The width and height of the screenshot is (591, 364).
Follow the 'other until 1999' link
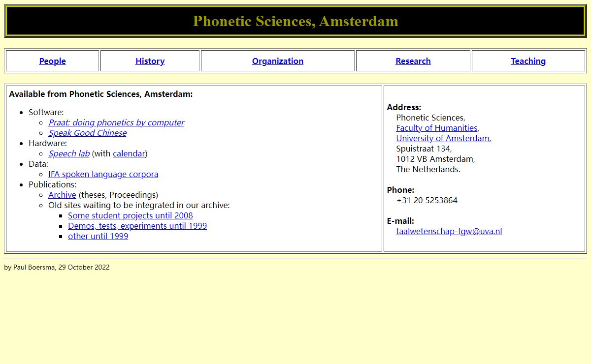coord(98,236)
